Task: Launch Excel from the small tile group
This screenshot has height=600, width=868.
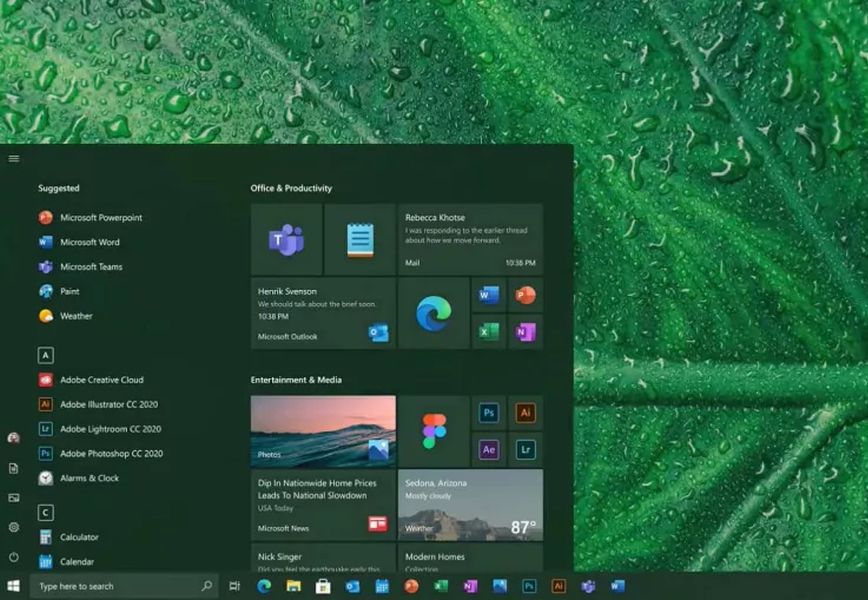Action: (488, 332)
